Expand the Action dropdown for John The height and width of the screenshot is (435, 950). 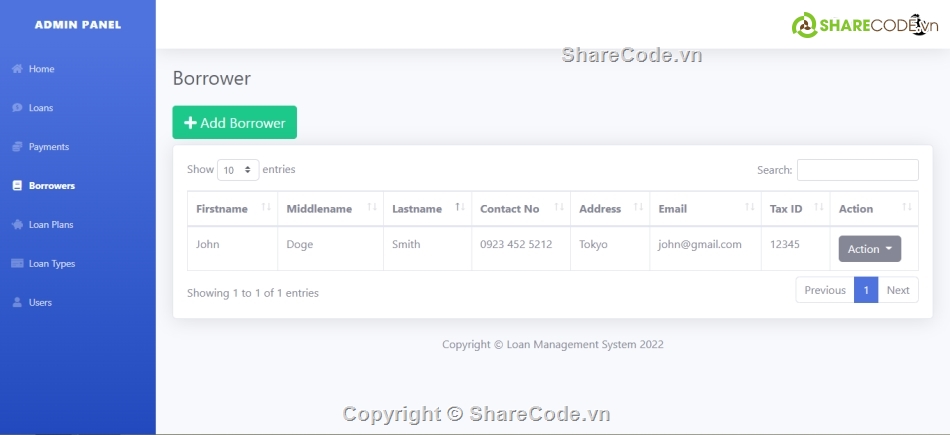[x=869, y=249]
